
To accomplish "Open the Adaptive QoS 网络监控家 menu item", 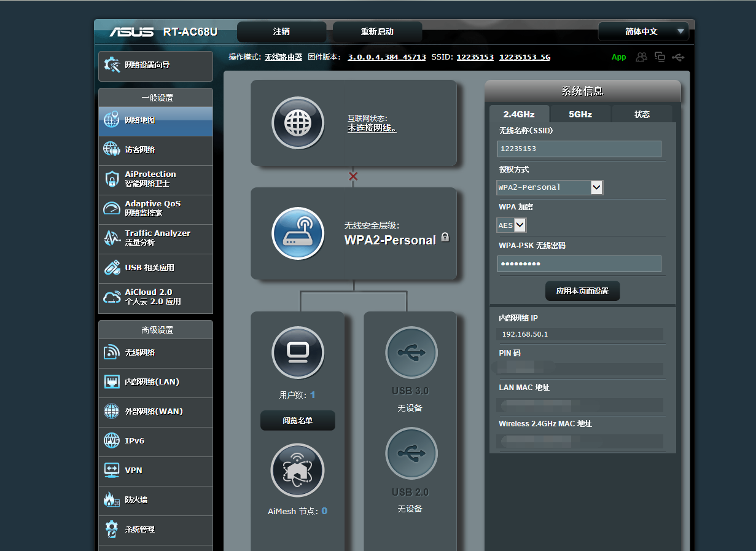I will click(155, 208).
